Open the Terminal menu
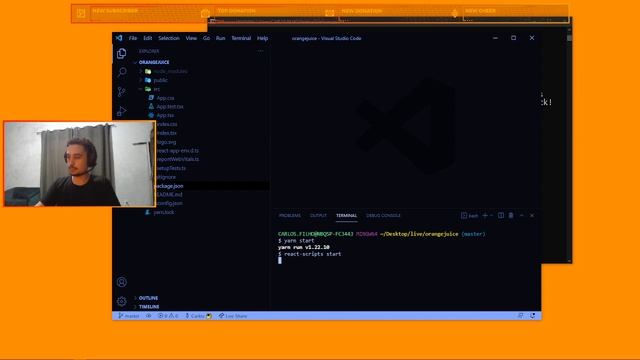640x360 pixels. (241, 38)
